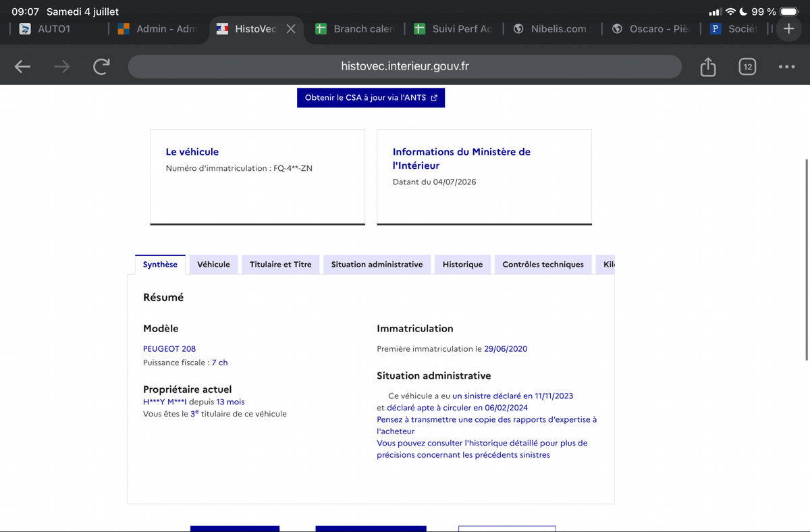
Task: Open the Titulaire et Titre tab
Action: 281,264
